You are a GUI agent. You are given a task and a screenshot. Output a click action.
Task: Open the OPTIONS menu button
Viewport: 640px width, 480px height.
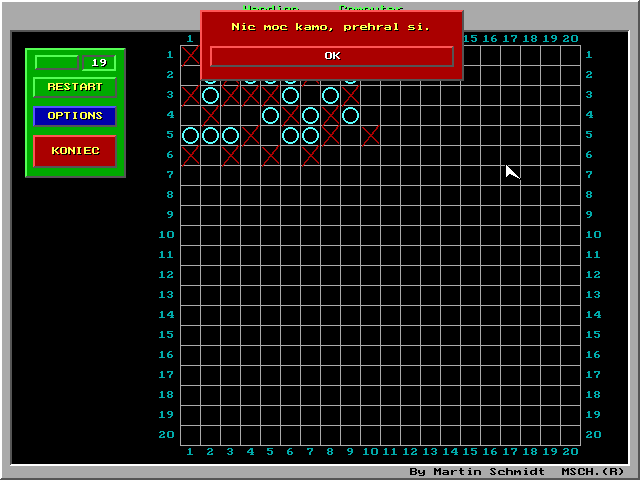coord(75,116)
